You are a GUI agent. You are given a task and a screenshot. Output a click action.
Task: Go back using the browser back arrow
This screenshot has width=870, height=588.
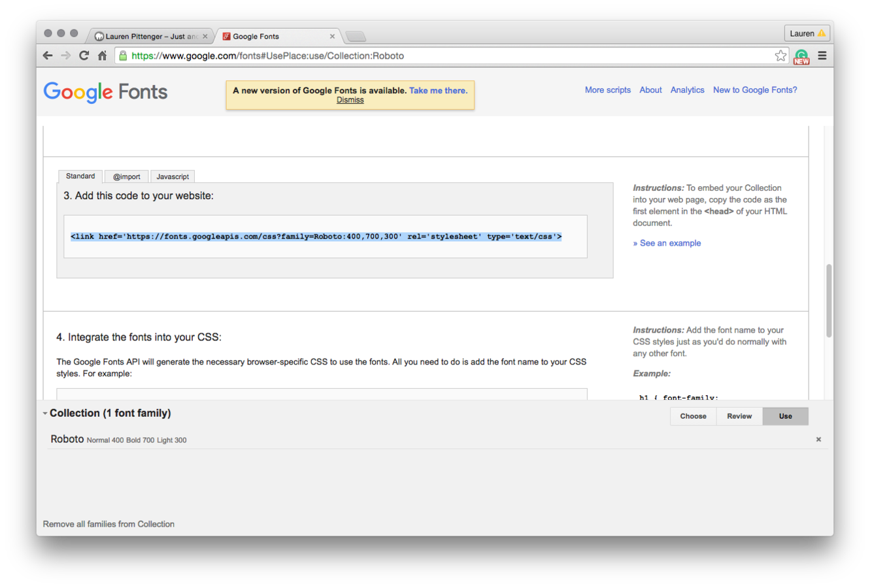[48, 56]
